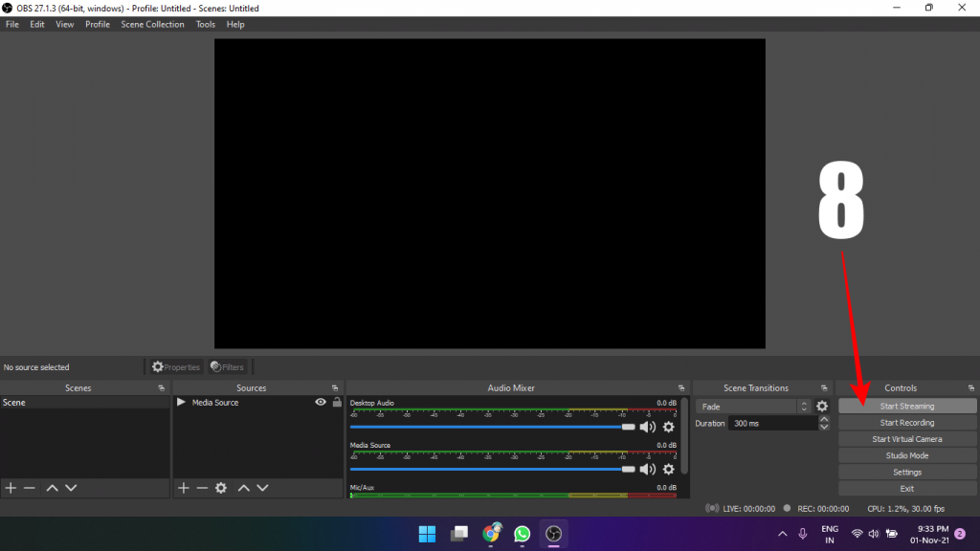
Task: Pop out the Audio Mixer dock
Action: (x=680, y=388)
